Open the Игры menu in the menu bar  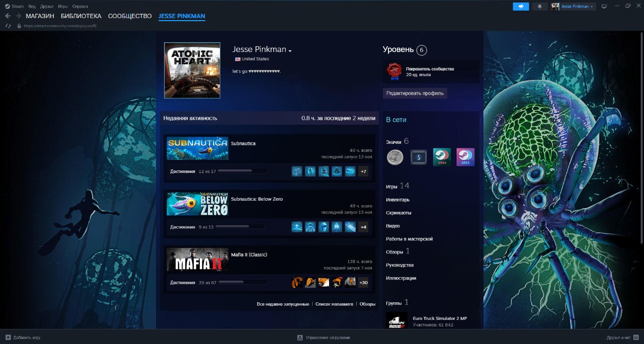coord(62,7)
